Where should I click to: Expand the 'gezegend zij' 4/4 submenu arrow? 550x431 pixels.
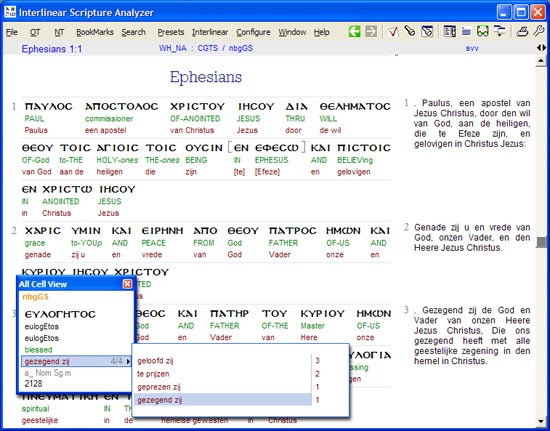[128, 361]
